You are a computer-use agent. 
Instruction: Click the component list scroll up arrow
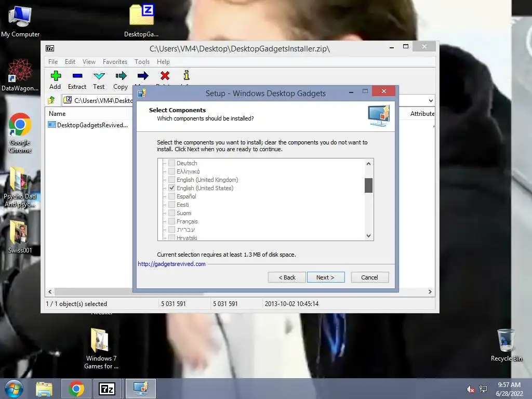pos(368,164)
